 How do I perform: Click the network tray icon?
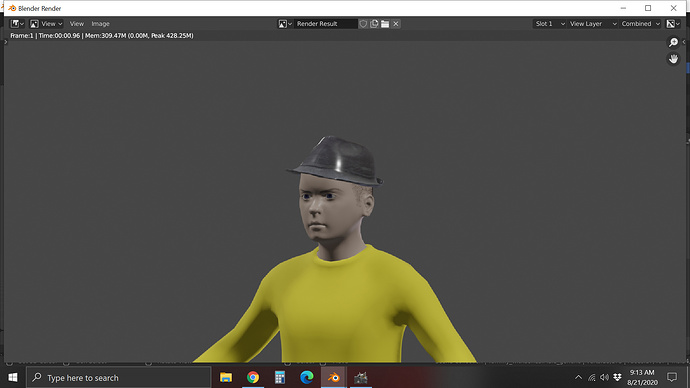click(592, 377)
